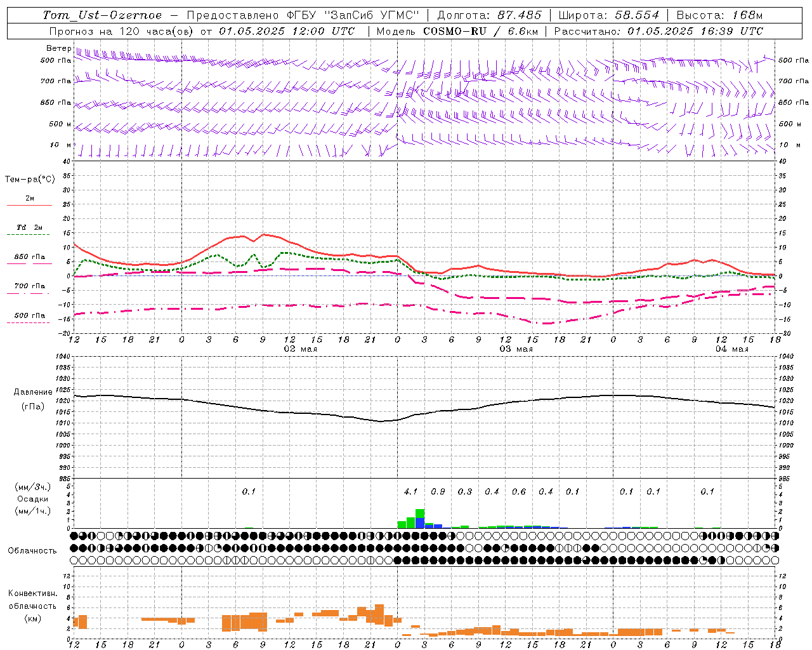Click the Td 2м dew point legend entry
This screenshot has width=812, height=650.
coord(30,227)
